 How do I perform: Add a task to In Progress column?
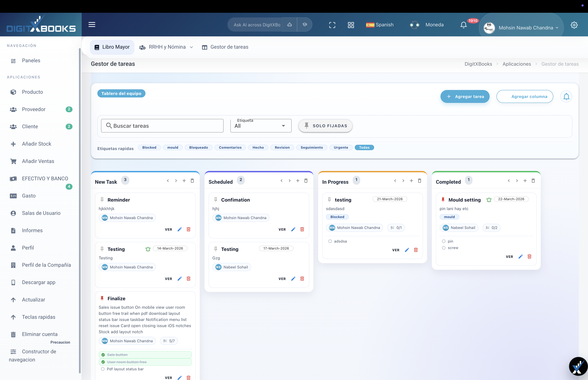[411, 181]
